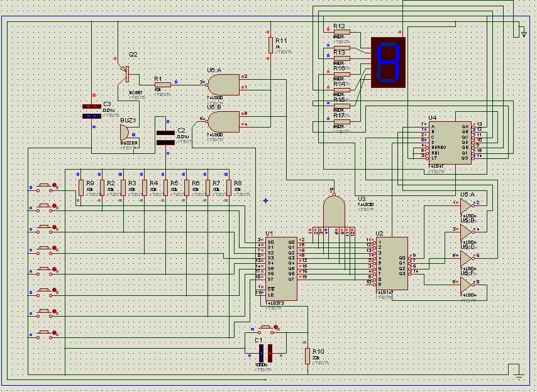Click the NAND gate U6:B
537x392 pixels.
tap(224, 122)
